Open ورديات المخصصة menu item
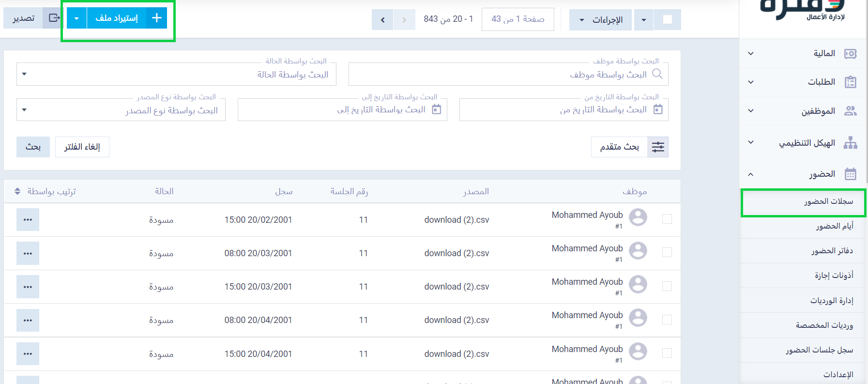This screenshot has width=868, height=384. (x=804, y=325)
